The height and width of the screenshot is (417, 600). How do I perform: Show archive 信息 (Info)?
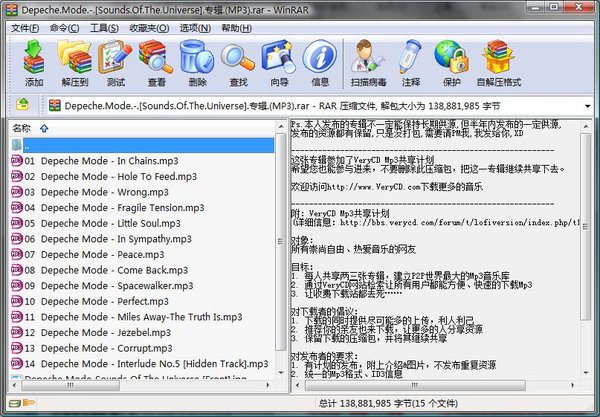pos(320,57)
